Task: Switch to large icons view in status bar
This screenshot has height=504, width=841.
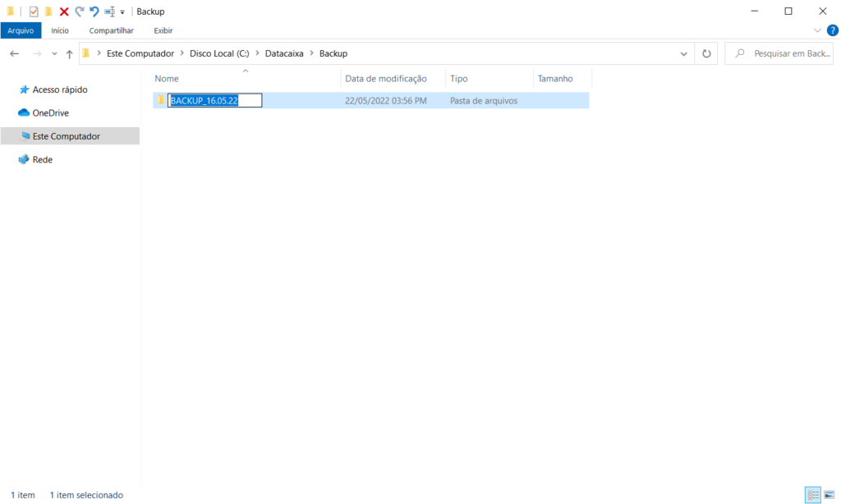Action: 830,494
